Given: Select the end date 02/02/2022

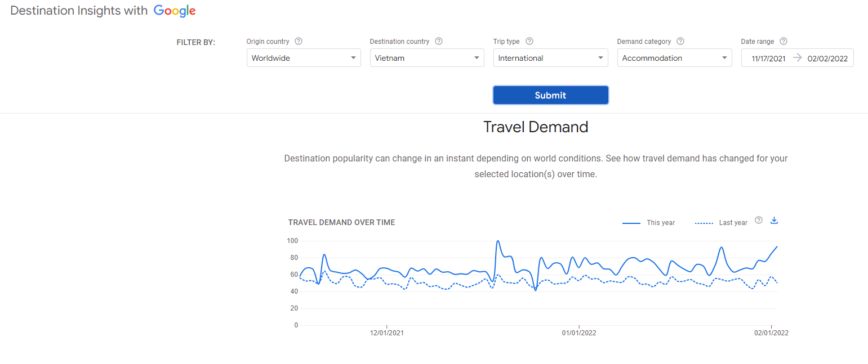Looking at the screenshot, I should pos(827,59).
